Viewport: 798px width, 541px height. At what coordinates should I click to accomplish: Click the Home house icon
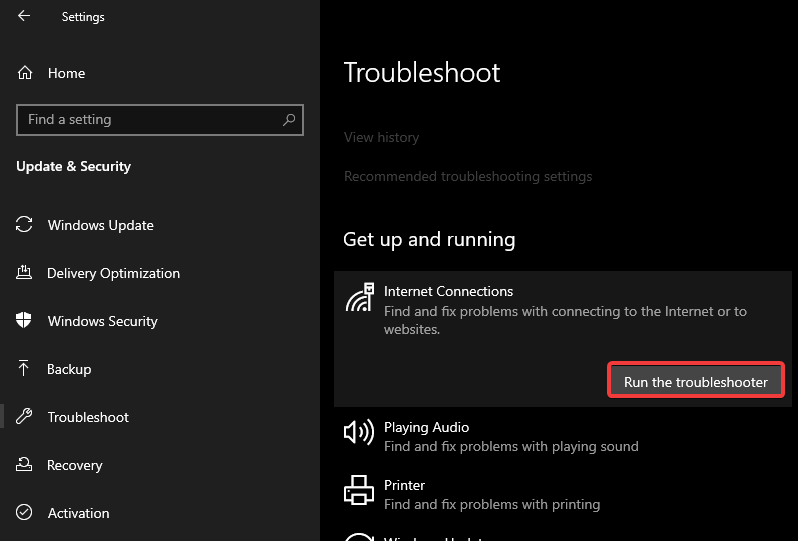pyautogui.click(x=24, y=73)
